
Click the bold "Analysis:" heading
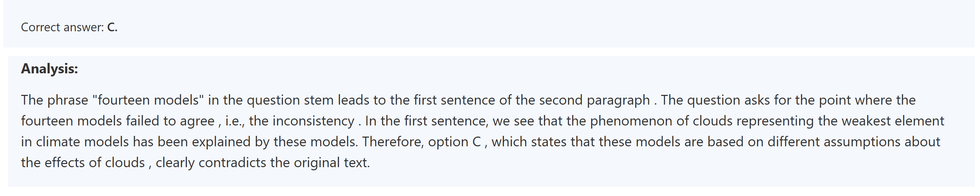pos(49,69)
